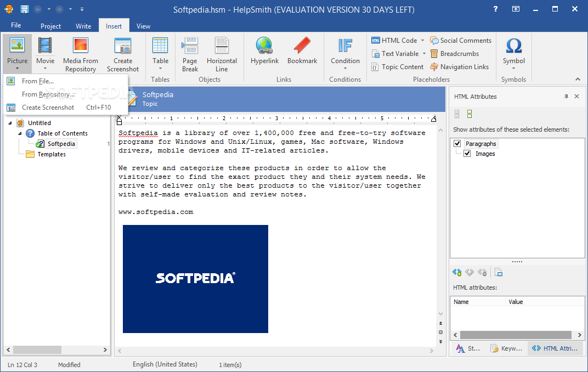Click the Help question mark icon
Viewport: 588px width, 372px height.
tap(495, 9)
